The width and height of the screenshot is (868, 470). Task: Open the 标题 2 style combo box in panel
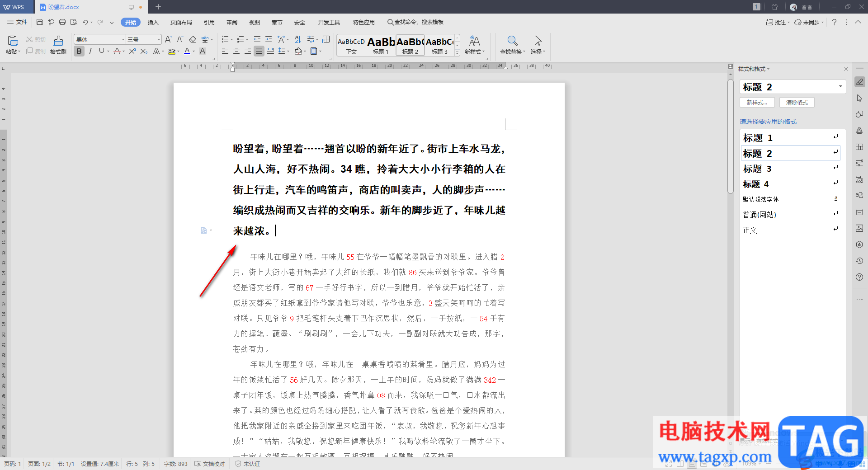click(x=792, y=87)
